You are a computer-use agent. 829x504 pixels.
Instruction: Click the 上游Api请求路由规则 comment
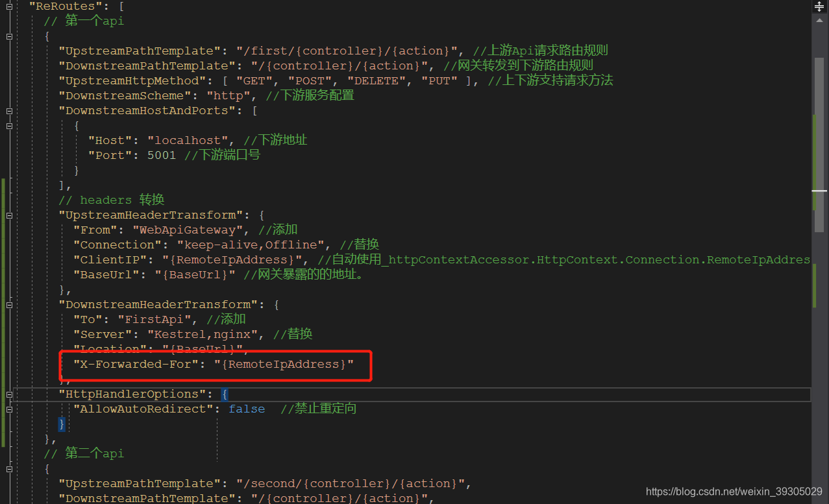click(540, 51)
